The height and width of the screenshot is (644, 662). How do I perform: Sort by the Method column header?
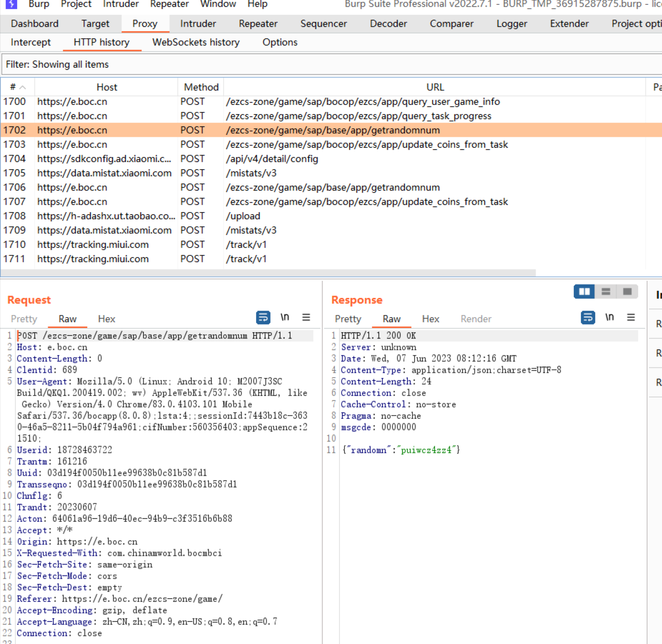click(x=201, y=87)
